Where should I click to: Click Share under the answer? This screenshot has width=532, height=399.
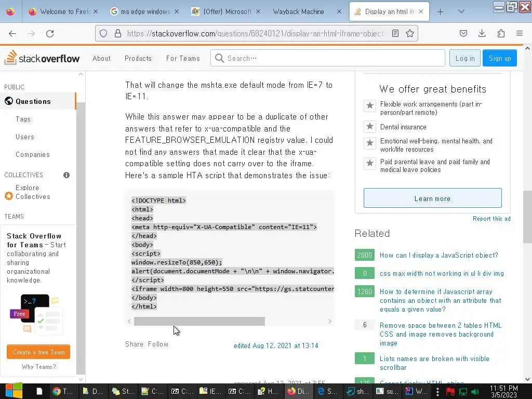pos(135,344)
